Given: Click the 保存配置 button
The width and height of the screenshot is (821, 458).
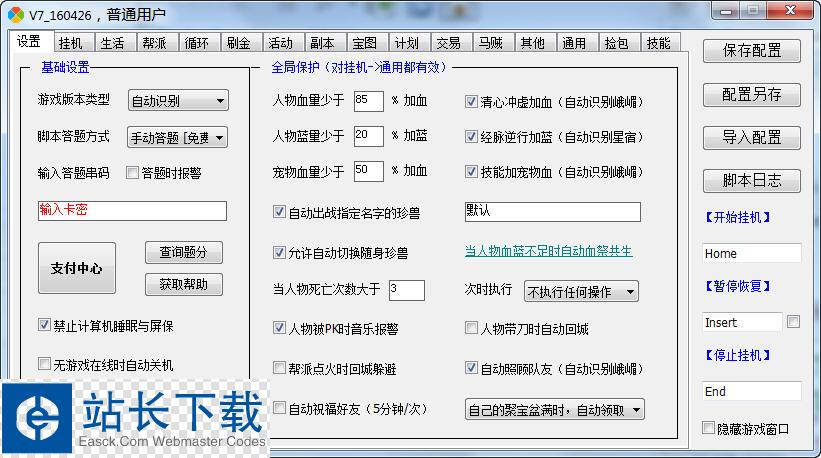Looking at the screenshot, I should [752, 51].
